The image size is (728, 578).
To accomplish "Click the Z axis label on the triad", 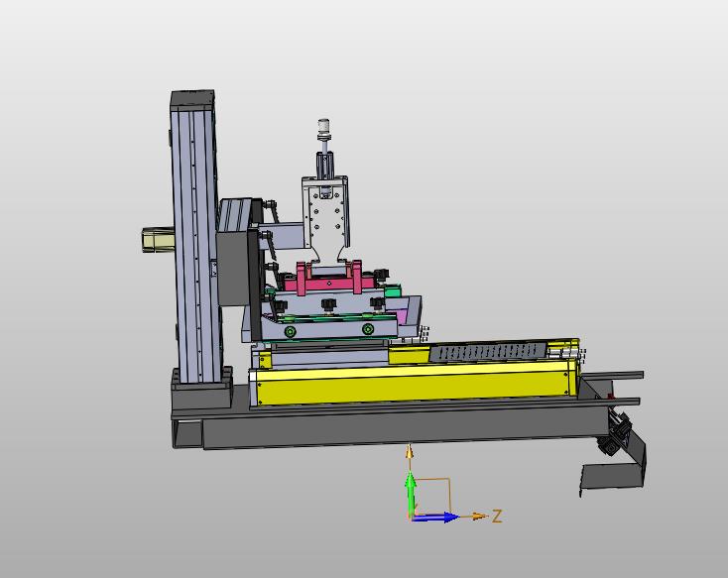I will click(x=497, y=517).
